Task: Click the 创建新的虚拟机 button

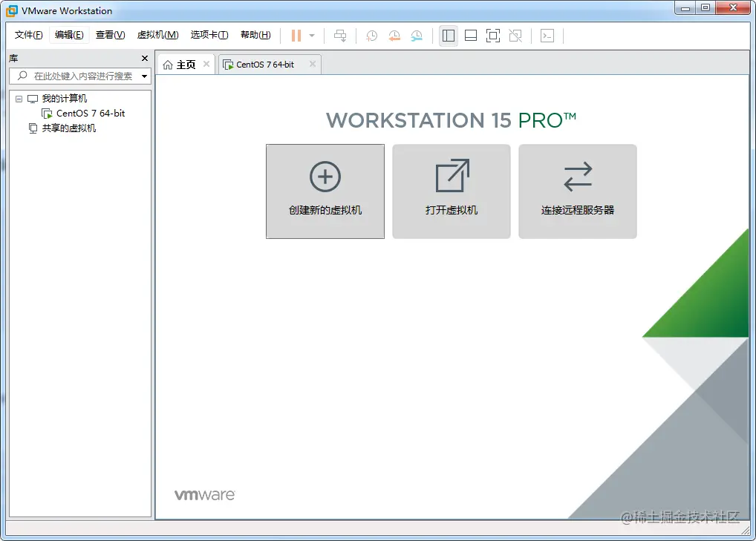Action: (x=325, y=191)
